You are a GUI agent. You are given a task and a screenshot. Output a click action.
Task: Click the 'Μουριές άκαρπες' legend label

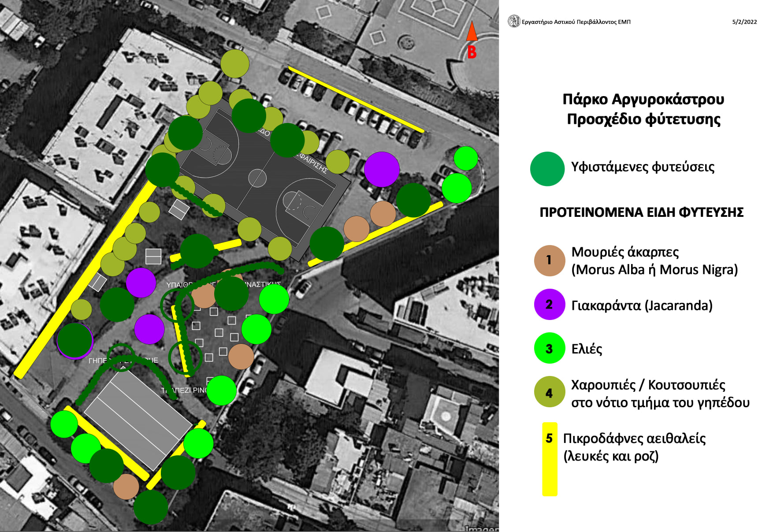coord(625,252)
